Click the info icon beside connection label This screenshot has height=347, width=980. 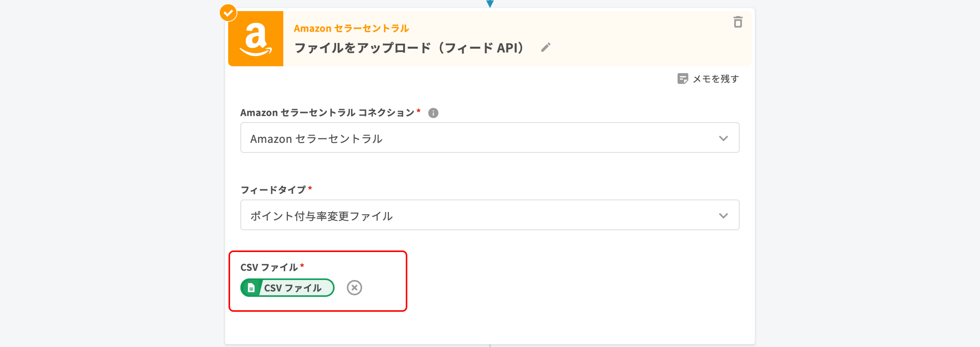(x=433, y=113)
